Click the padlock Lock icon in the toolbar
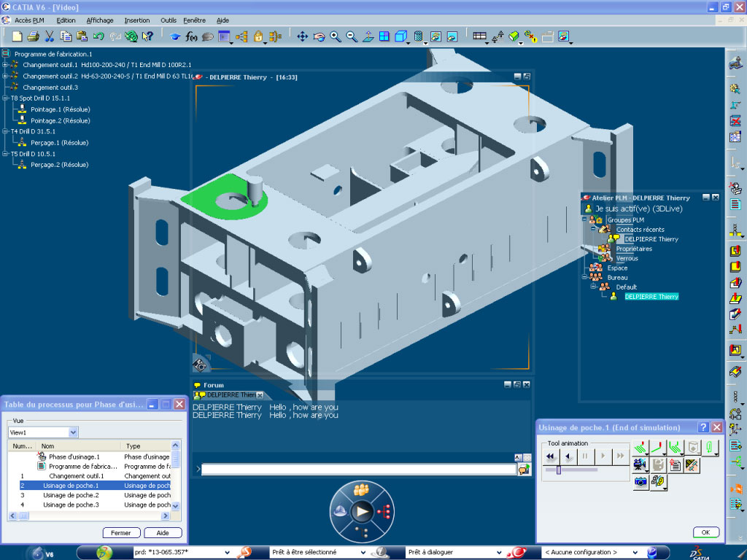This screenshot has height=560, width=747. pyautogui.click(x=258, y=36)
